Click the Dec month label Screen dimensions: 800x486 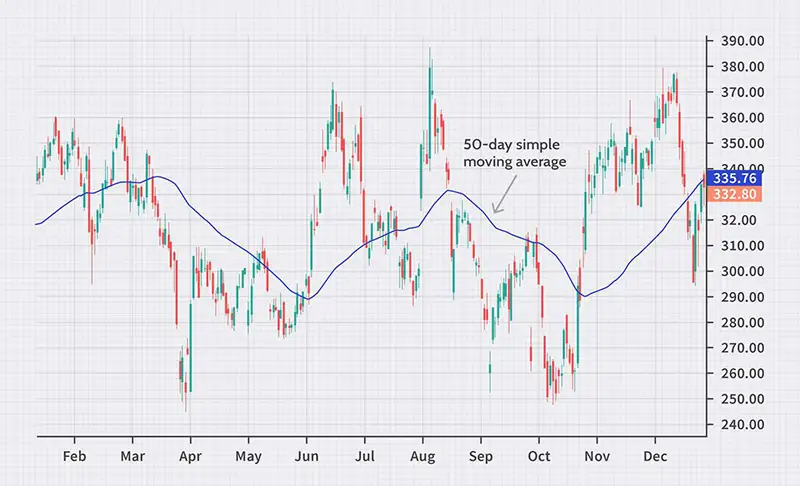click(655, 456)
